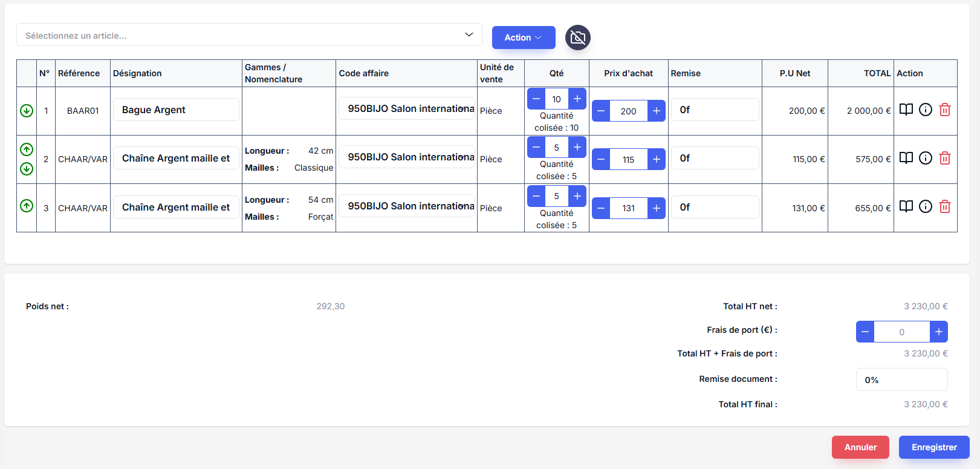Delete the Bague Argent line

(945, 110)
